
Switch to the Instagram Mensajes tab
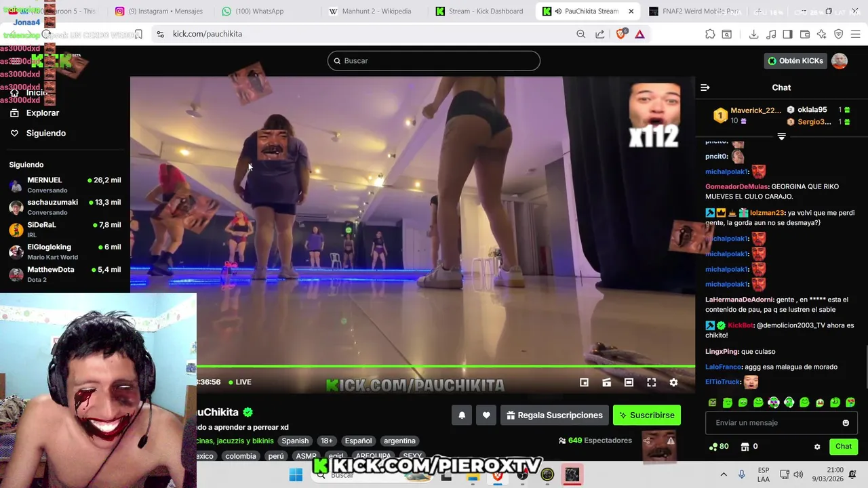161,11
